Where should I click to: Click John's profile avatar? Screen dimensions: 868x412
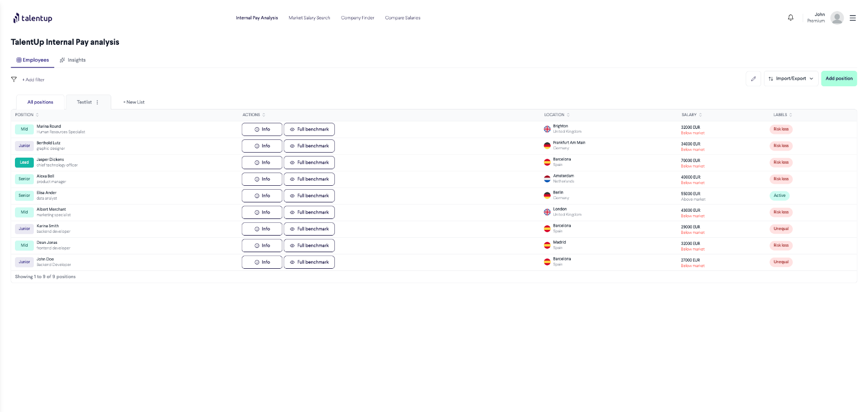click(837, 18)
